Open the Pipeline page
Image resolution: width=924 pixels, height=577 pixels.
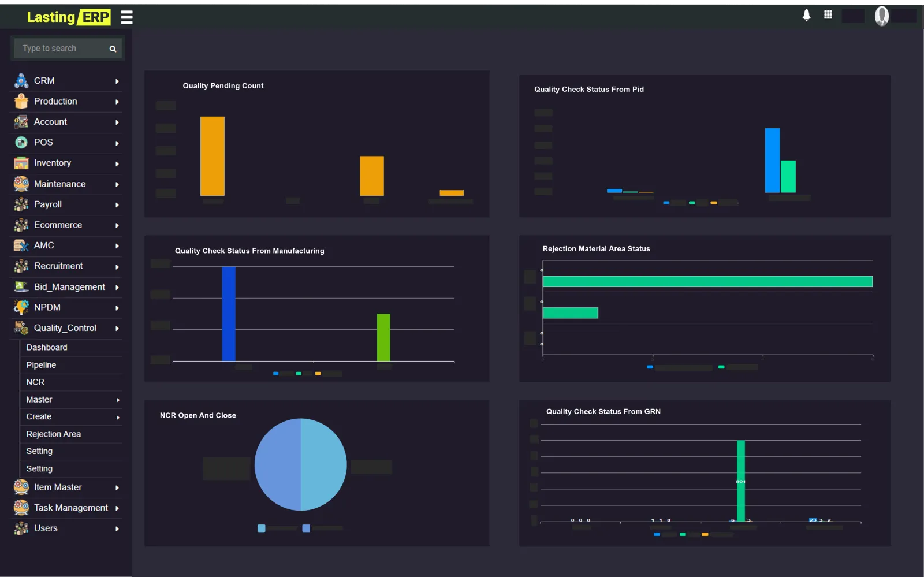pyautogui.click(x=41, y=365)
